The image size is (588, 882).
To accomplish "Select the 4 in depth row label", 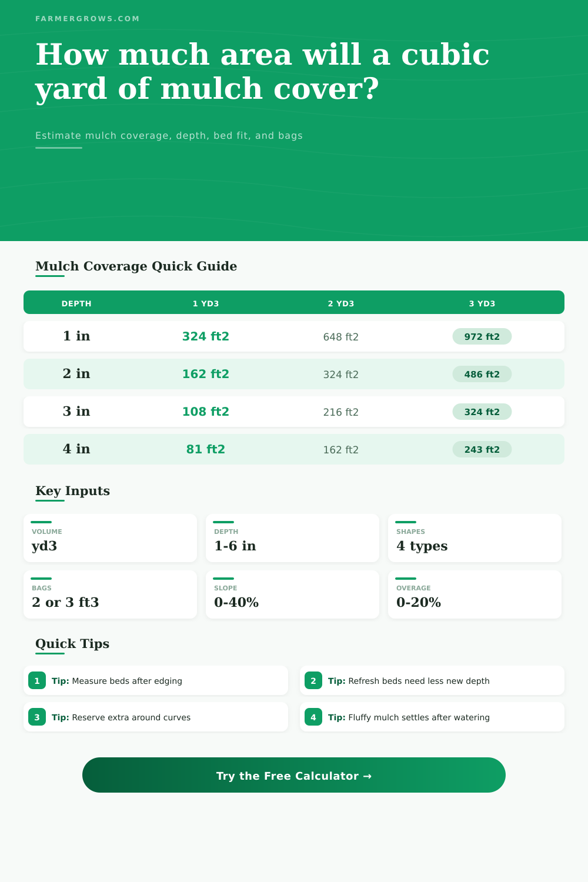I will pyautogui.click(x=76, y=449).
